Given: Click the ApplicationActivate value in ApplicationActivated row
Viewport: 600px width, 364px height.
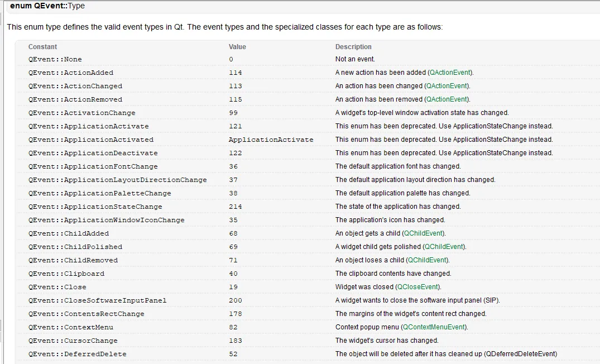Looking at the screenshot, I should tap(271, 140).
